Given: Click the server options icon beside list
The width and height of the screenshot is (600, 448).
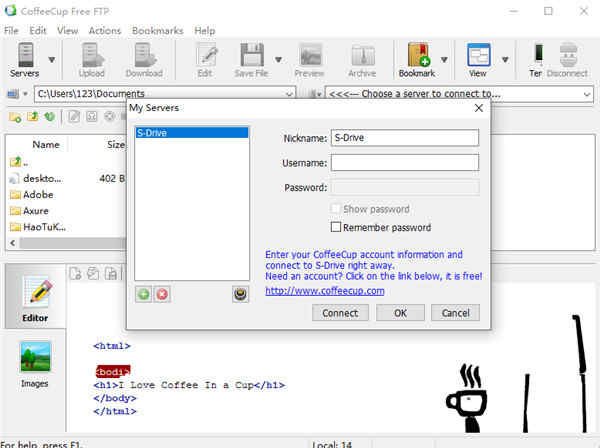Looking at the screenshot, I should [x=240, y=294].
